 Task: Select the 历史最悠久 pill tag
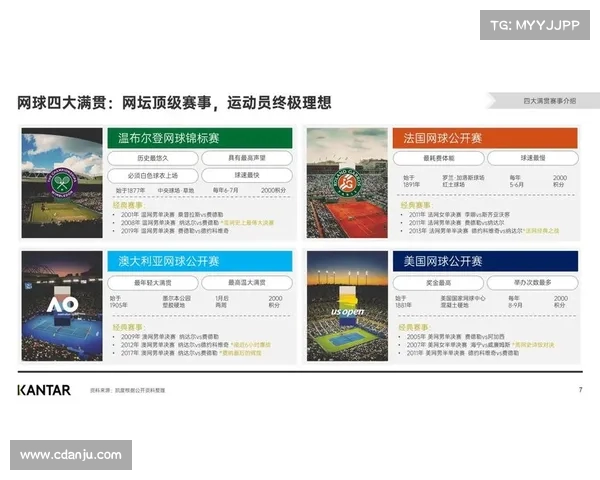click(x=153, y=158)
